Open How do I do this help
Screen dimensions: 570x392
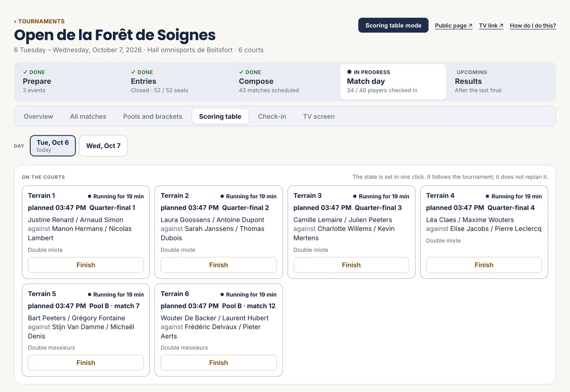pos(533,26)
